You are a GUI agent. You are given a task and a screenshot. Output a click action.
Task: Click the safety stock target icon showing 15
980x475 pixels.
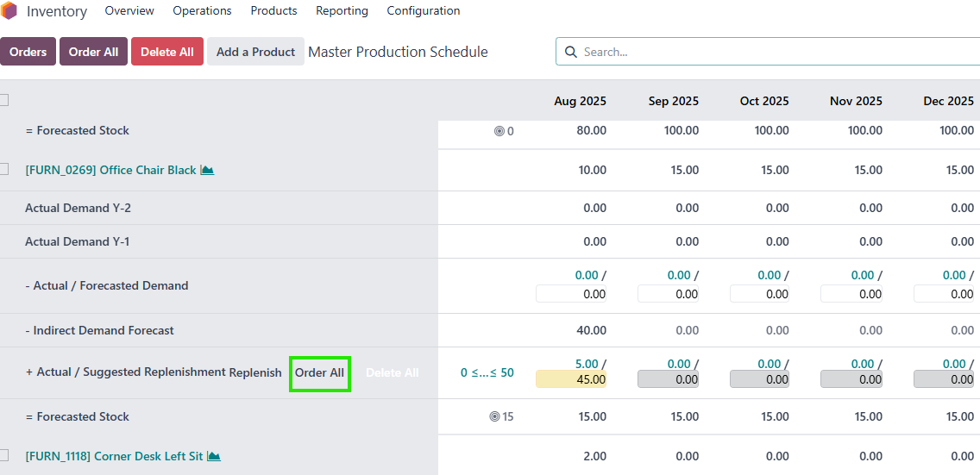494,417
